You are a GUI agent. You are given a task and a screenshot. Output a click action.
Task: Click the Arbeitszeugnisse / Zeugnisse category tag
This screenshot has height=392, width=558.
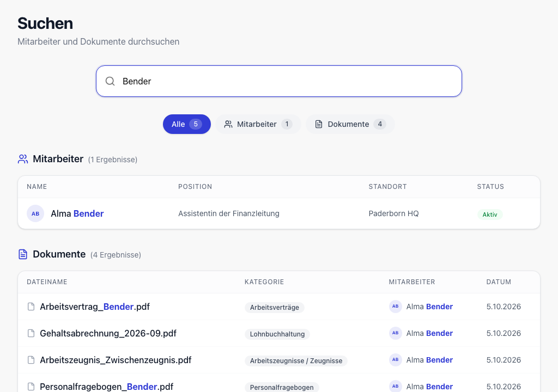(296, 361)
